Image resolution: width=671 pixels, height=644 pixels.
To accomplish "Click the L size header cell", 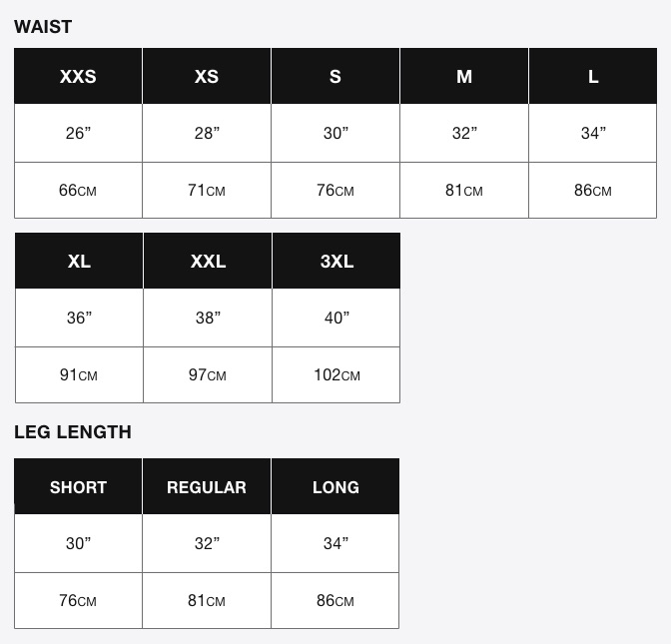I will point(593,76).
